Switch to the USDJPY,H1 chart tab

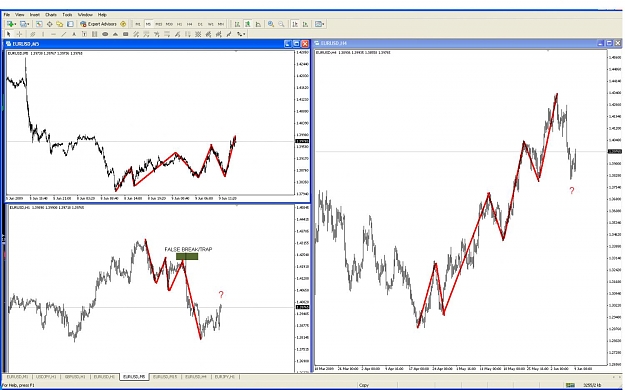point(46,376)
